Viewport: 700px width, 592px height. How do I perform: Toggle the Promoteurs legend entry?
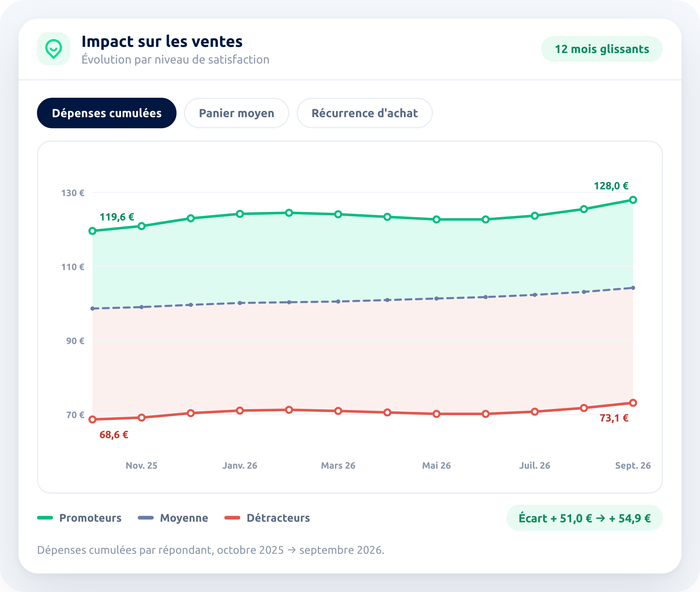coord(79,518)
